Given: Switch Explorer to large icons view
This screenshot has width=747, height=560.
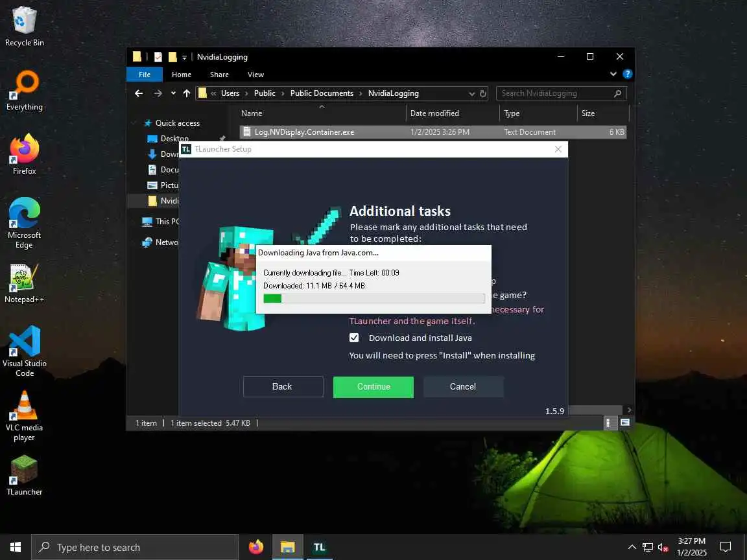Looking at the screenshot, I should coord(625,423).
